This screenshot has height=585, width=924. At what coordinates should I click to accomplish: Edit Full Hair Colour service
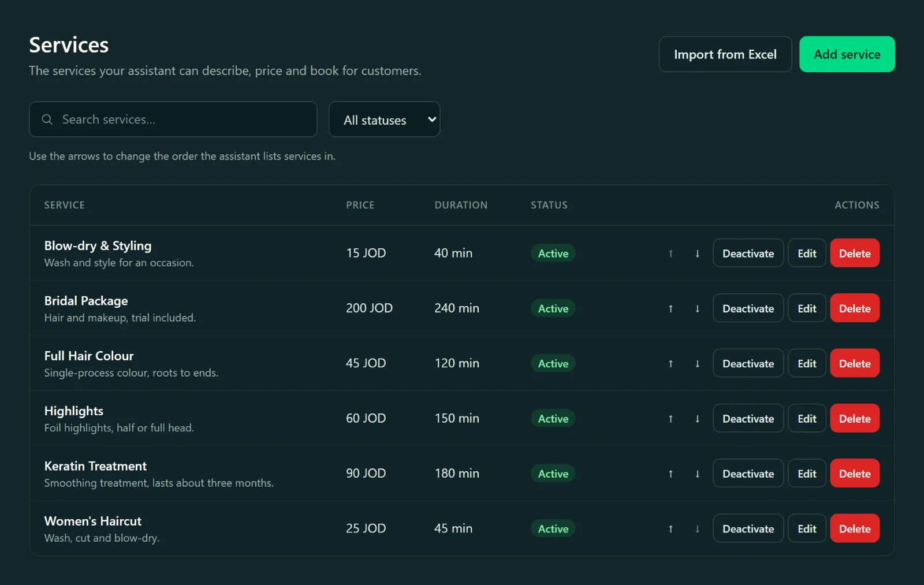pos(807,363)
